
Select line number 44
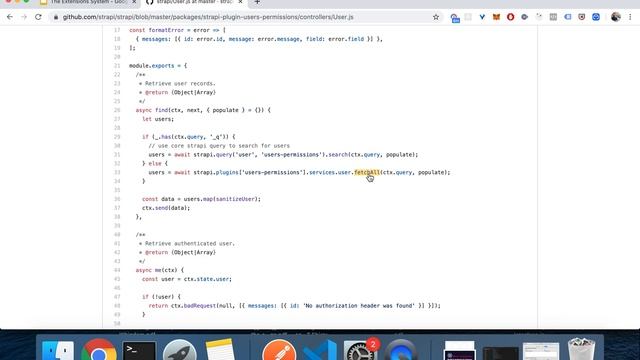coord(117,270)
